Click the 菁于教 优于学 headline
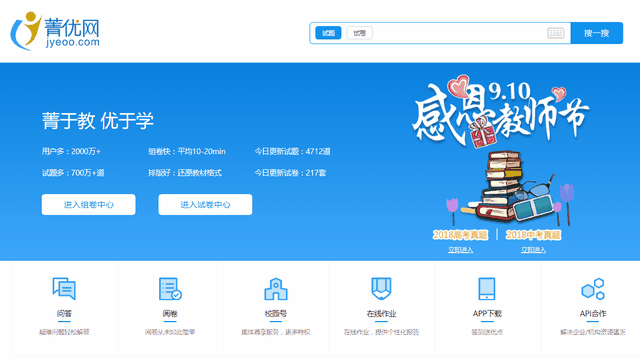The image size is (640, 361). (x=98, y=120)
